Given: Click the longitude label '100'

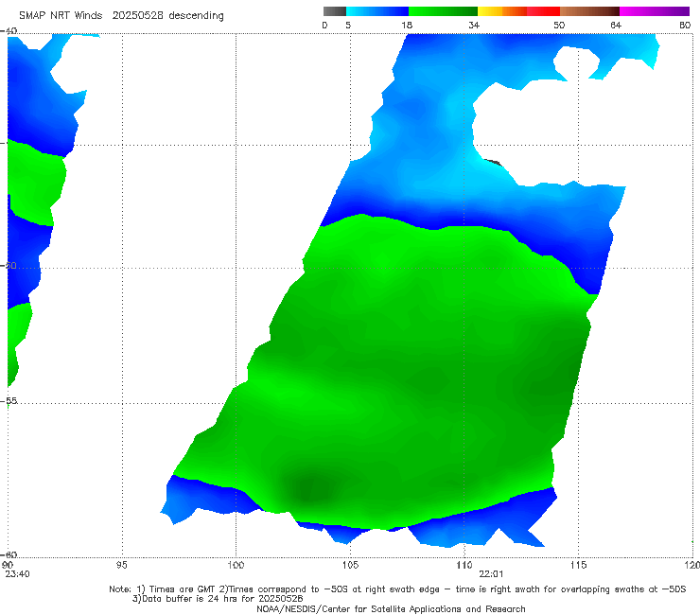Looking at the screenshot, I should pyautogui.click(x=236, y=565).
